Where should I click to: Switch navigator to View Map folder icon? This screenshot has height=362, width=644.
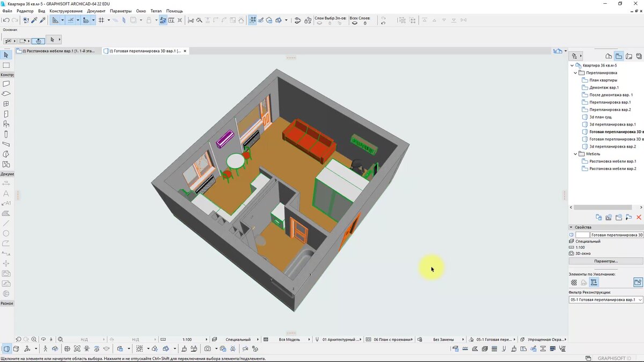tap(619, 56)
